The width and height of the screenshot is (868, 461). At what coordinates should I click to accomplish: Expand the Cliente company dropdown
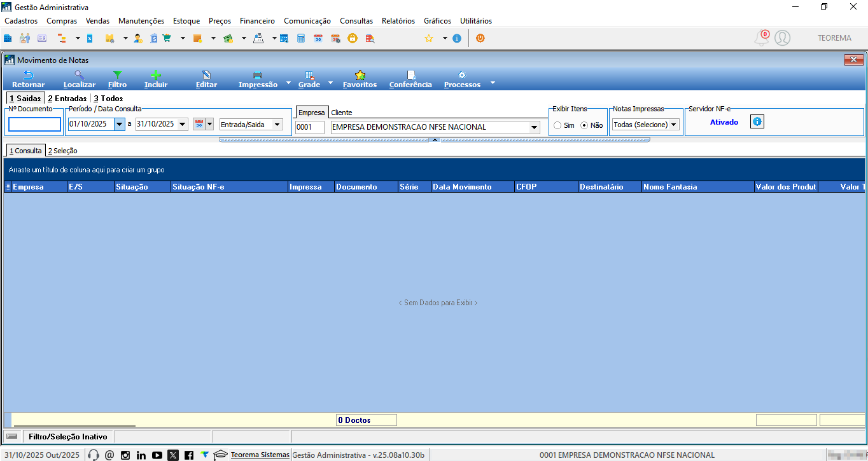pyautogui.click(x=534, y=127)
